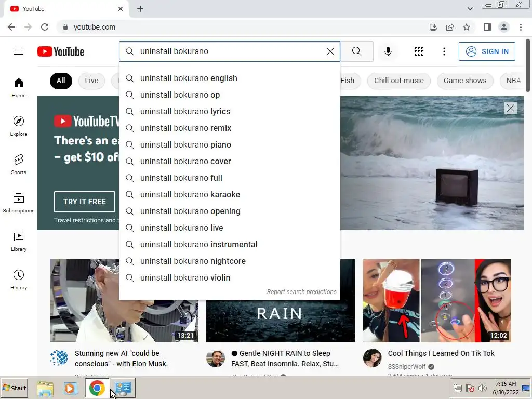
Task: Clear the search box with the X
Action: 330,51
